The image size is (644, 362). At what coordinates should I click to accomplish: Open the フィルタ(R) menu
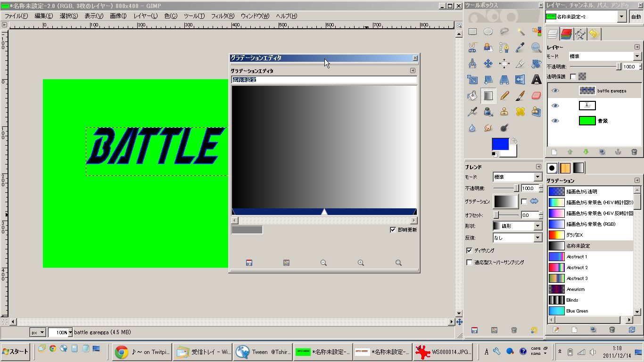(223, 16)
